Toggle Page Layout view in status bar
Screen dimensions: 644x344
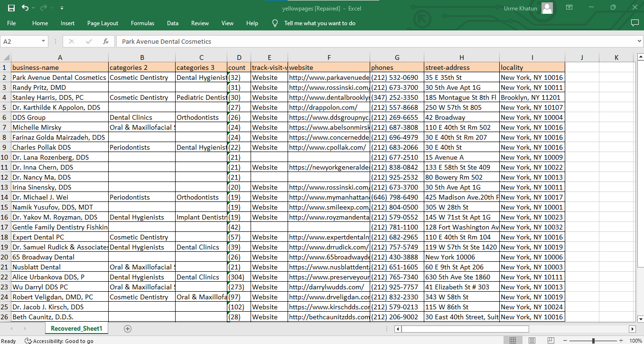[x=532, y=341]
